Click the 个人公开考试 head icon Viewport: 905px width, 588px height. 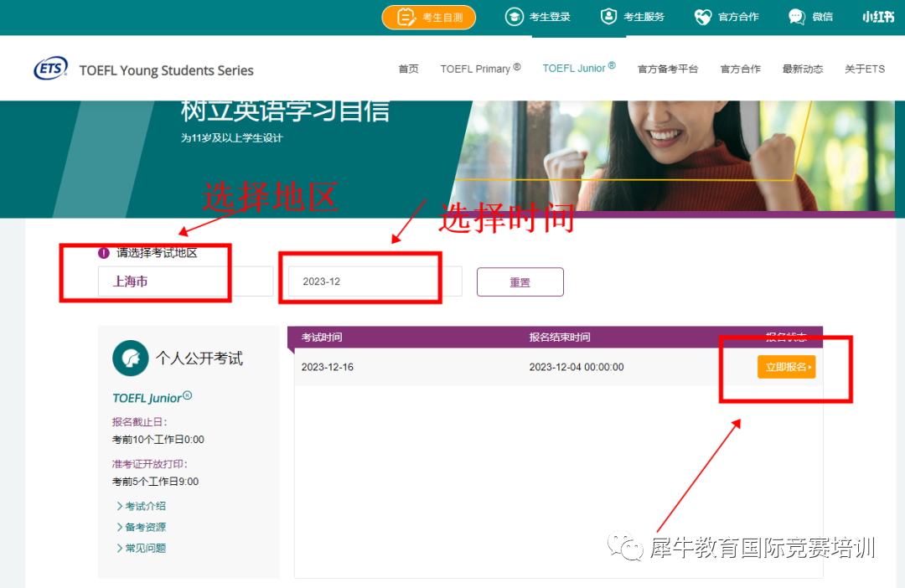[x=131, y=358]
